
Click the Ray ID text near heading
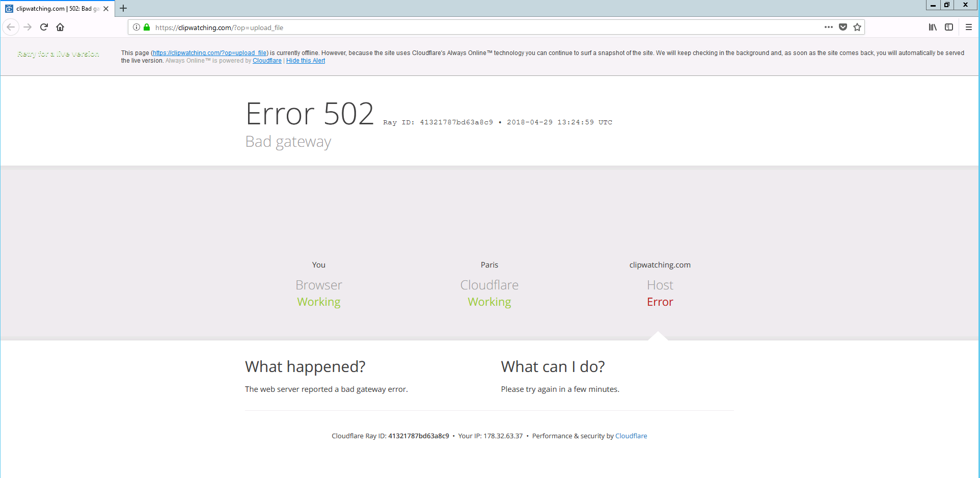438,122
